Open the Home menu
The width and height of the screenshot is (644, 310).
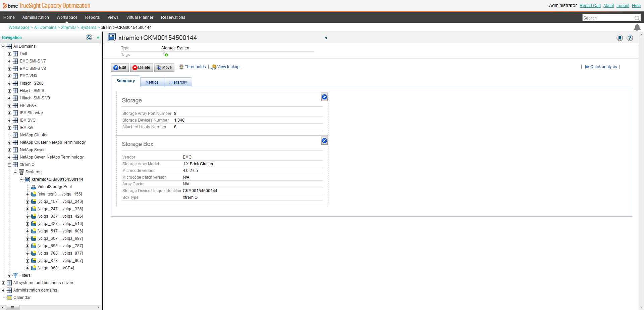(9, 17)
